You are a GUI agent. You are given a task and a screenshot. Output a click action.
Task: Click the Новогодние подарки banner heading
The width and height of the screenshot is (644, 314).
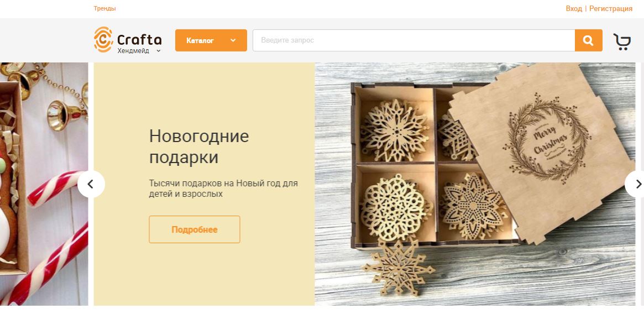click(199, 146)
